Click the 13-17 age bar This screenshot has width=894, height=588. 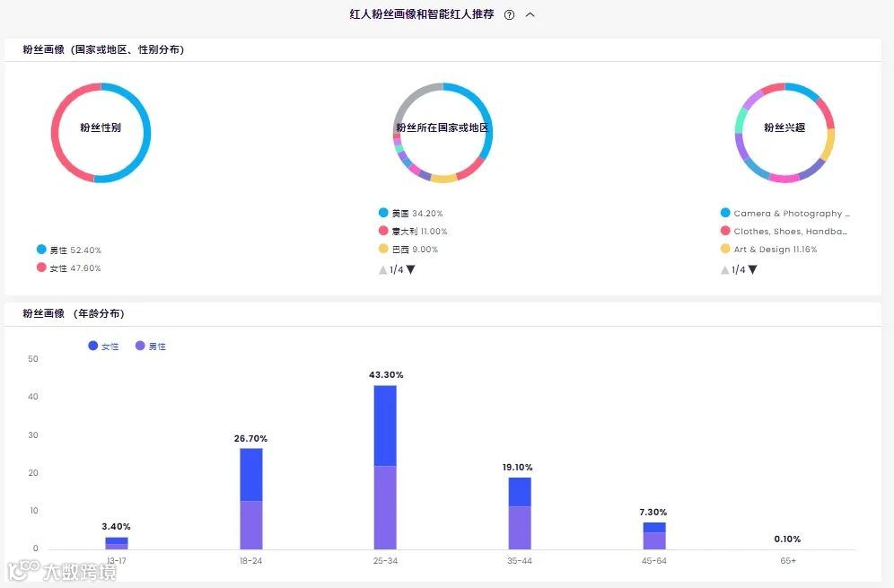(x=117, y=543)
